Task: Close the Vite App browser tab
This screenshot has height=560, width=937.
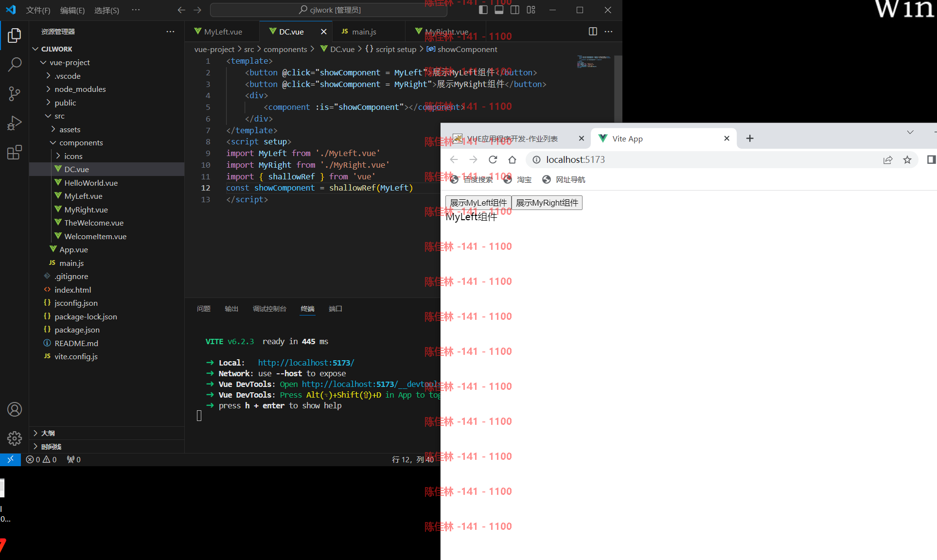Action: 727,139
